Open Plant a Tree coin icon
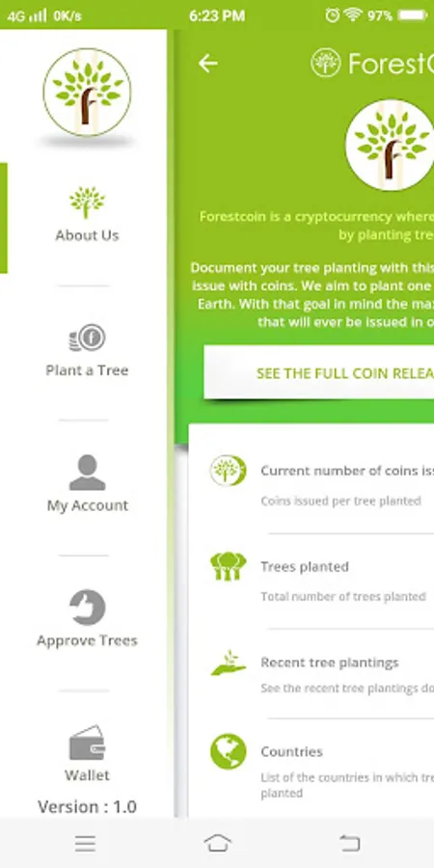This screenshot has width=434, height=868. click(87, 338)
